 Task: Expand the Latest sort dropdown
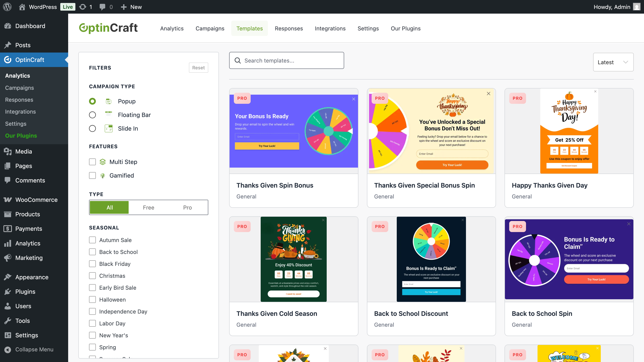613,62
